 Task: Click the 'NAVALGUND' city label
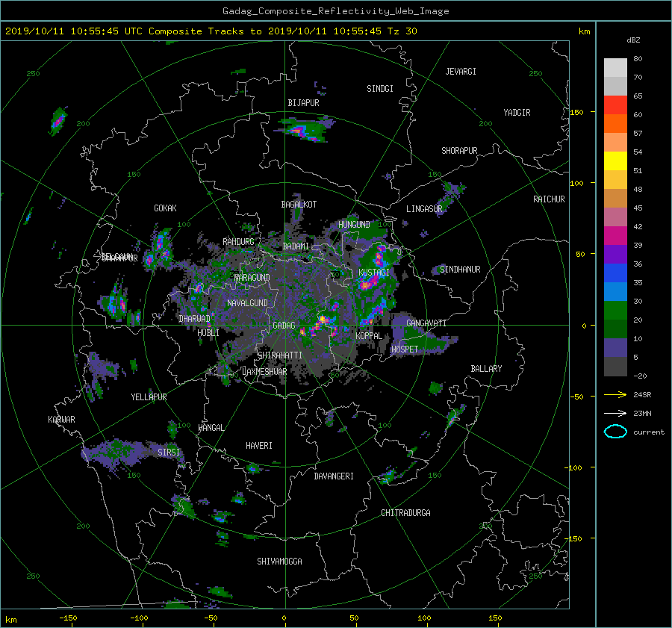247,303
